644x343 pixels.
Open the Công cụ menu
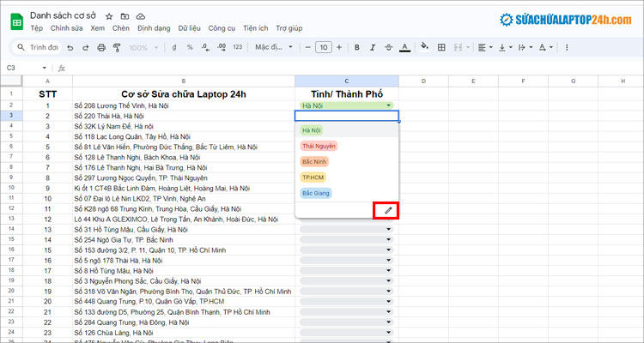click(x=222, y=28)
